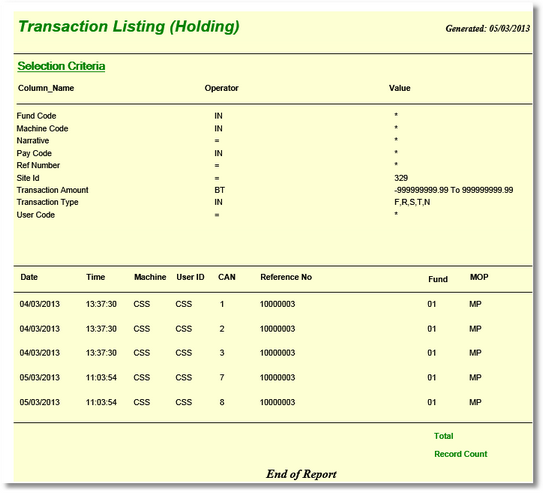Click reference 10000003 in CAN 8 row

point(277,402)
